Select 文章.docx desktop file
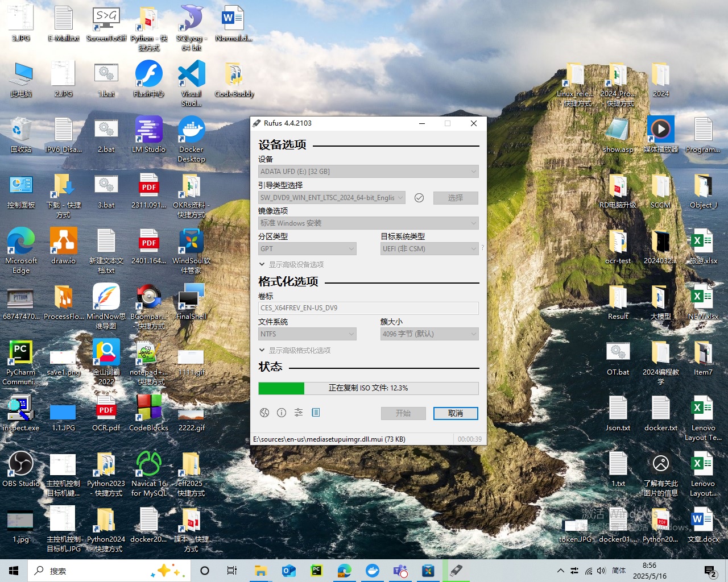728x582 pixels. click(x=704, y=525)
